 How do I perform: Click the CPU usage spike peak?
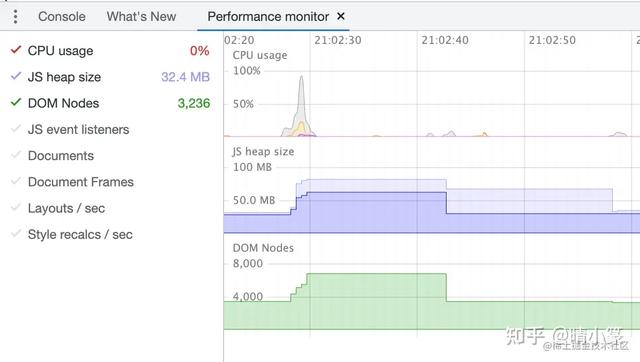pyautogui.click(x=301, y=78)
